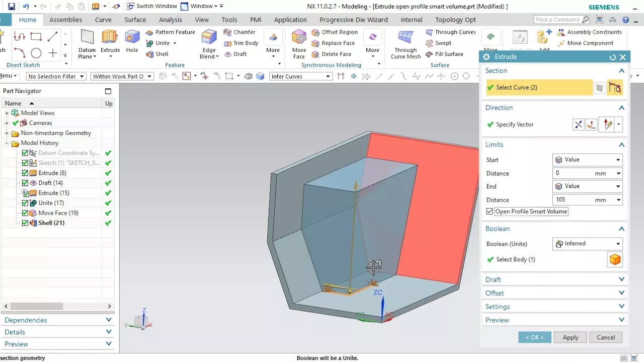The image size is (644, 362).
Task: Select the Edge Blend tool
Action: [x=209, y=44]
